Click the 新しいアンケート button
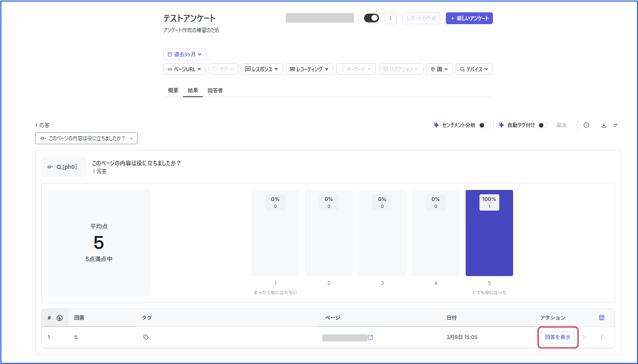638x364 pixels. pyautogui.click(x=469, y=18)
